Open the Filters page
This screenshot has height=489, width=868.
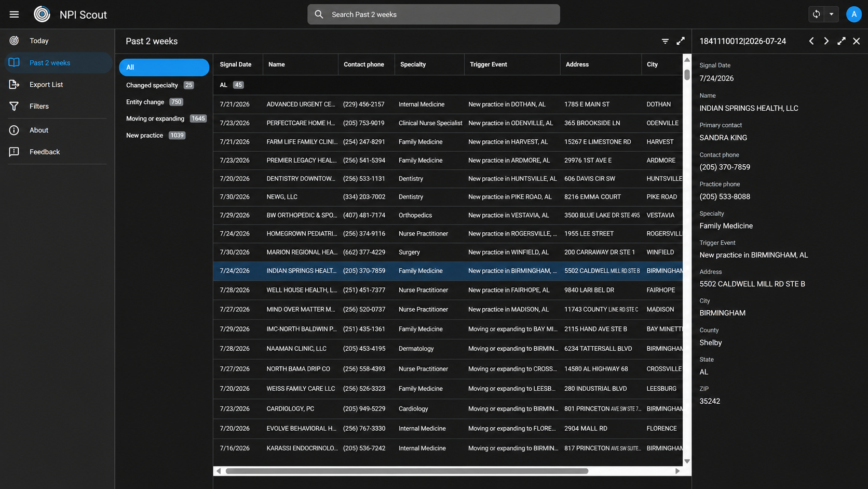[x=58, y=106]
